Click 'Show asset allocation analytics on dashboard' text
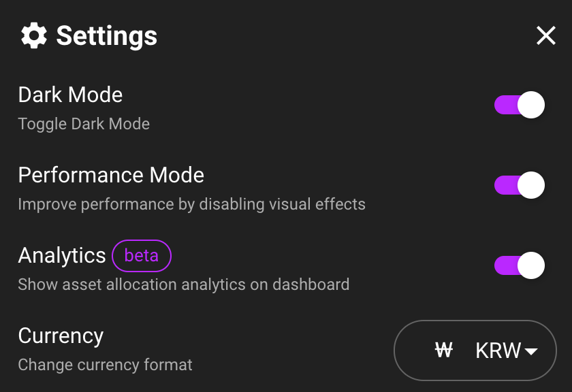The width and height of the screenshot is (572, 392). pos(184,284)
